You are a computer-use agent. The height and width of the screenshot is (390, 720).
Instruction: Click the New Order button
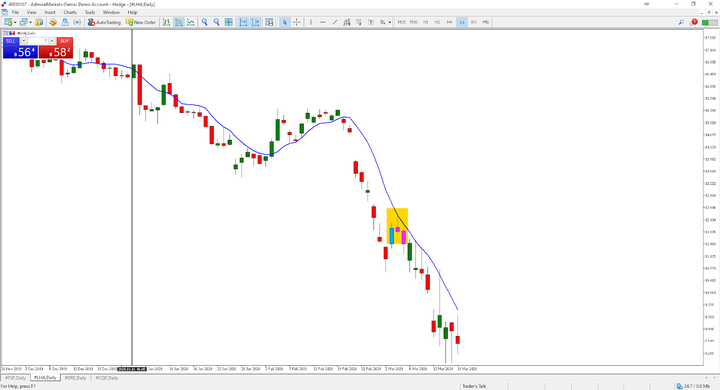141,22
